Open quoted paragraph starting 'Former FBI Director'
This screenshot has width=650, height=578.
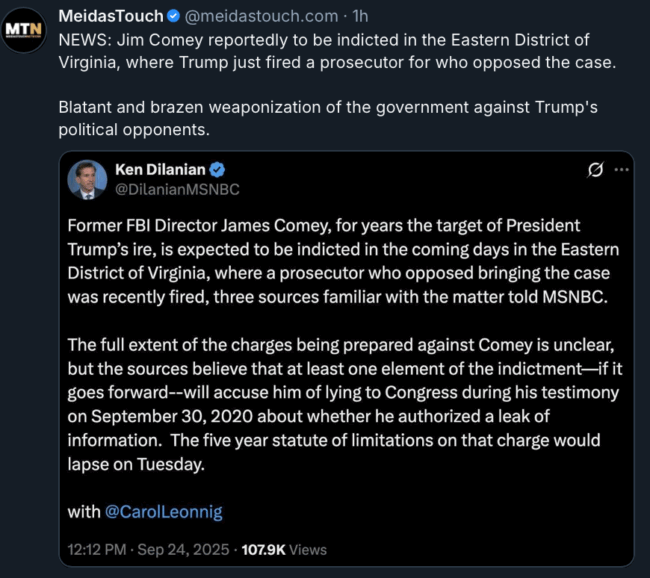coord(342,260)
